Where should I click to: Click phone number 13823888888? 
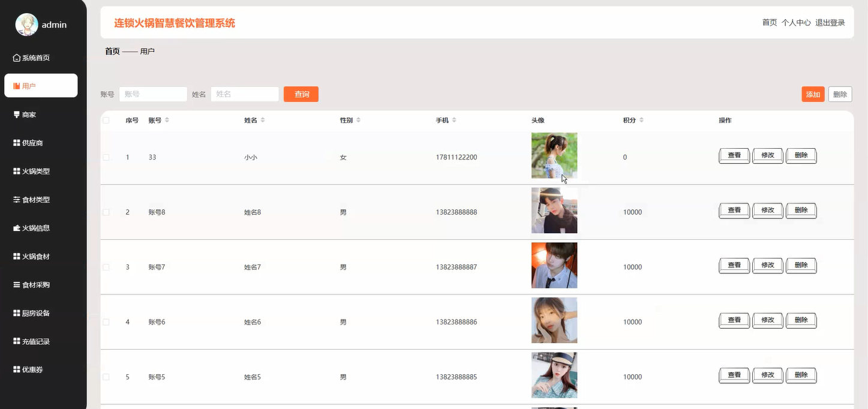tap(456, 212)
